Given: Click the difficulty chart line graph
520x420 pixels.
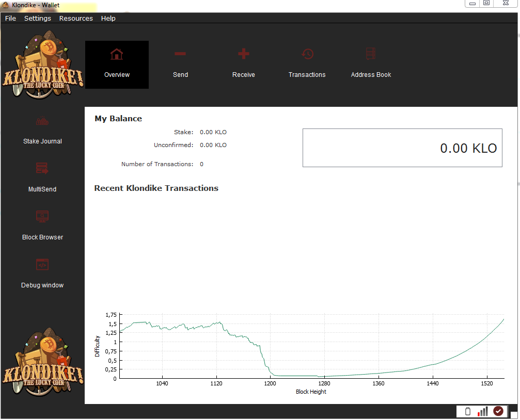Looking at the screenshot, I should pos(312,346).
